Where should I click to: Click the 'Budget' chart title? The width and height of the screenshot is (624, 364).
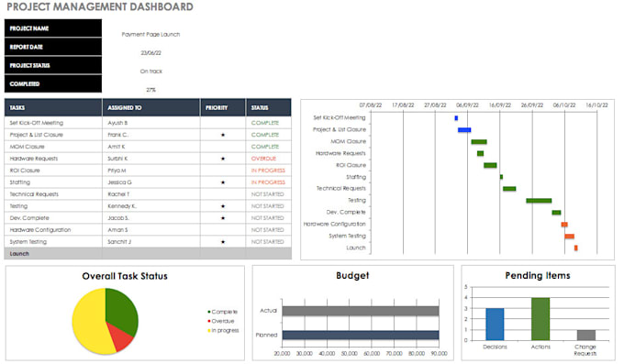point(352,275)
